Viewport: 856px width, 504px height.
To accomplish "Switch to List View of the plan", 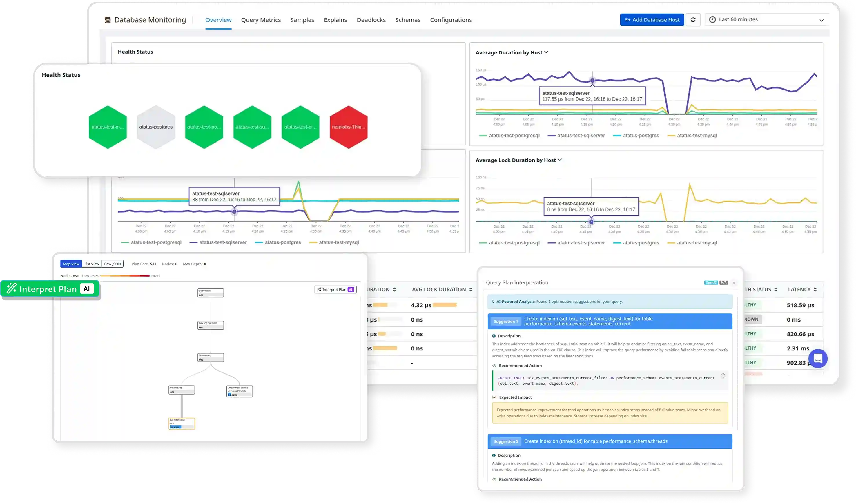I will click(91, 264).
